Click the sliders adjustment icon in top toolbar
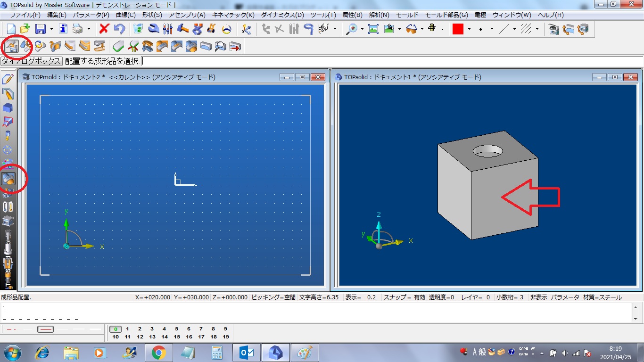 (168, 29)
